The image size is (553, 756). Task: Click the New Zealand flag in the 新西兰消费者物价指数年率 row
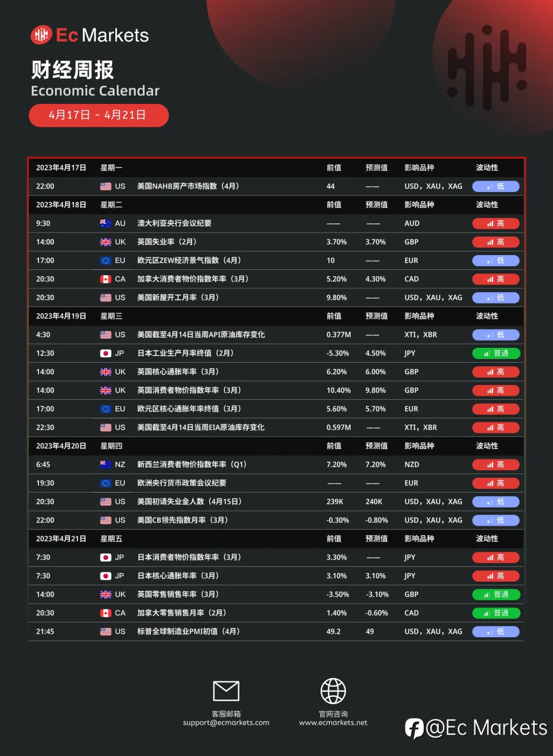pyautogui.click(x=106, y=465)
